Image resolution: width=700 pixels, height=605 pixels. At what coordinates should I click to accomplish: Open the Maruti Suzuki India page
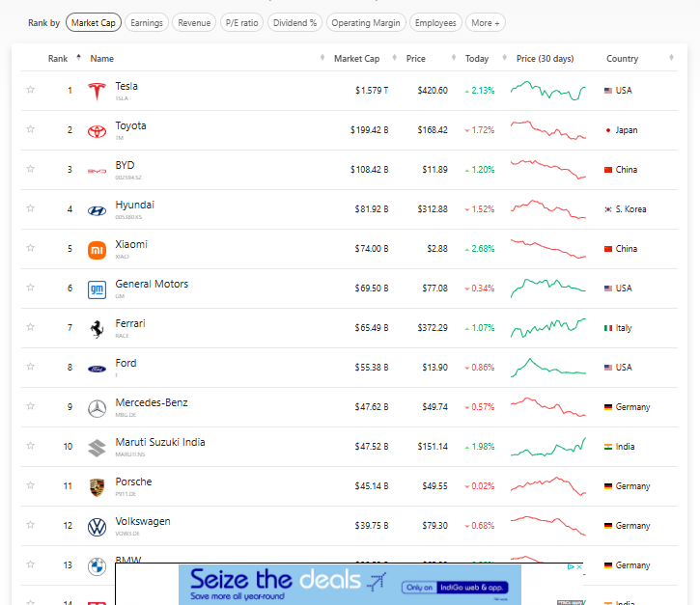tap(160, 442)
